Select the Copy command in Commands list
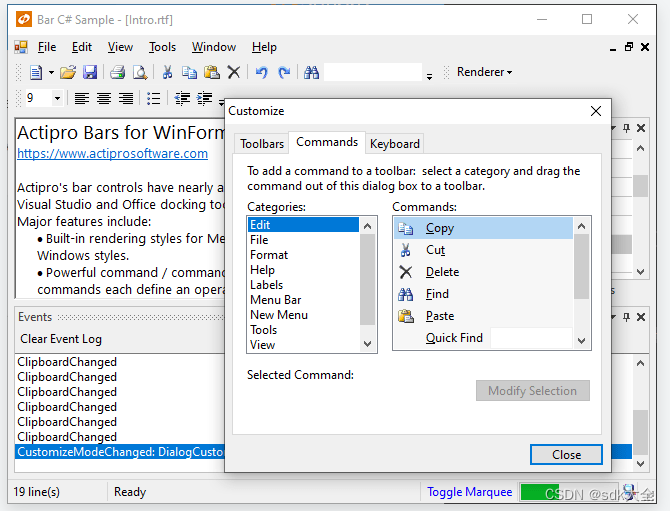This screenshot has width=670, height=511. [483, 228]
